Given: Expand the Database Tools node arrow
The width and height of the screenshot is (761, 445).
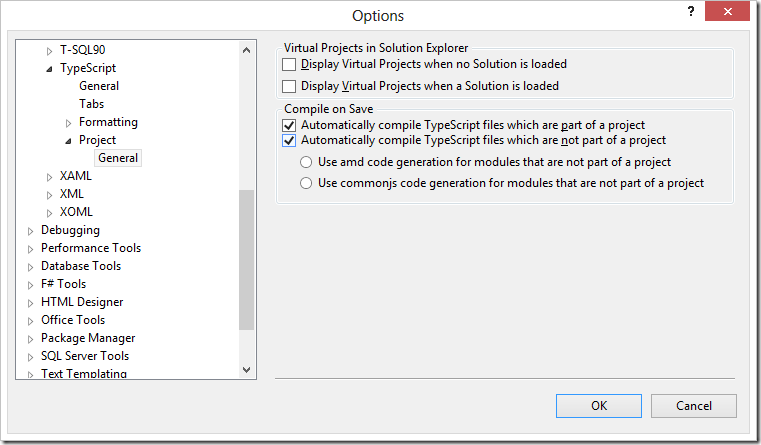Looking at the screenshot, I should click(x=31, y=267).
